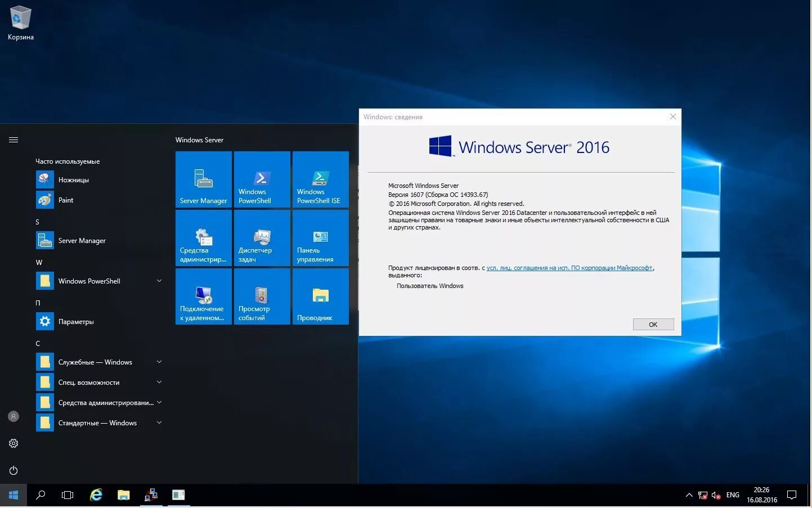The height and width of the screenshot is (508, 812).
Task: Click the hamburger menu in Start
Action: point(14,140)
